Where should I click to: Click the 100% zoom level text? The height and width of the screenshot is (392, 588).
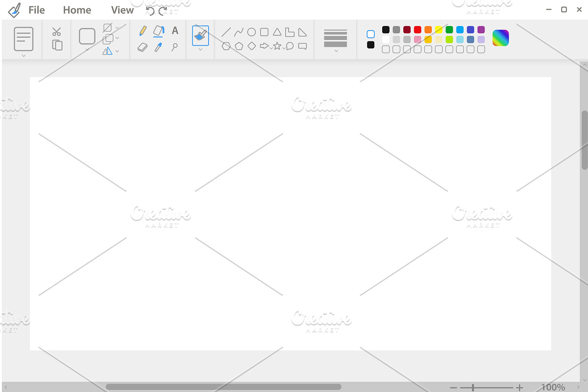tap(553, 387)
